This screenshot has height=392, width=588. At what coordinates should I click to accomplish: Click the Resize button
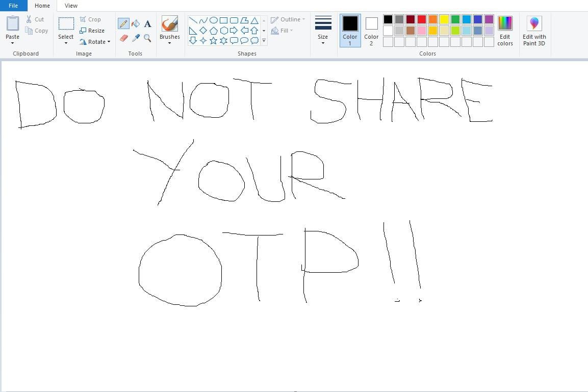92,31
